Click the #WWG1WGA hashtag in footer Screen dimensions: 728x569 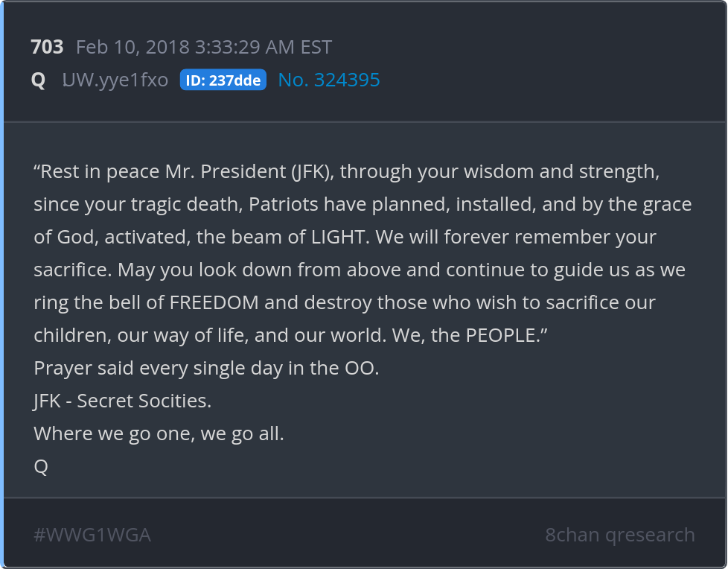[92, 535]
